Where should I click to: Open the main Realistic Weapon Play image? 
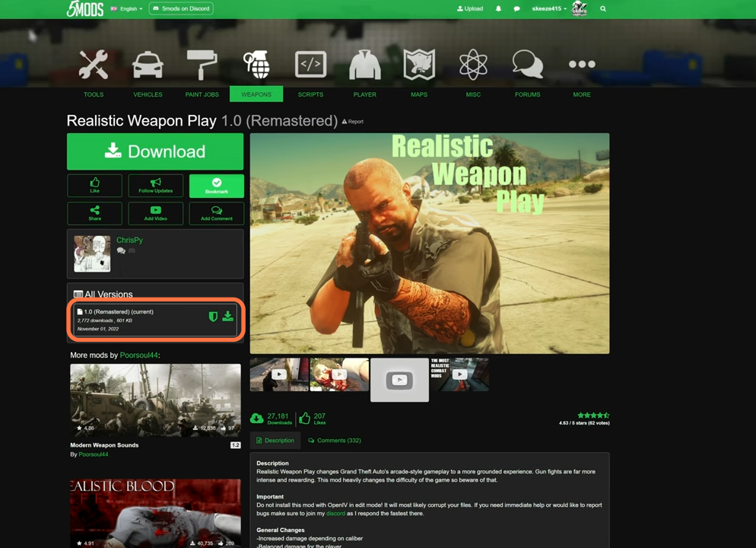pyautogui.click(x=430, y=244)
